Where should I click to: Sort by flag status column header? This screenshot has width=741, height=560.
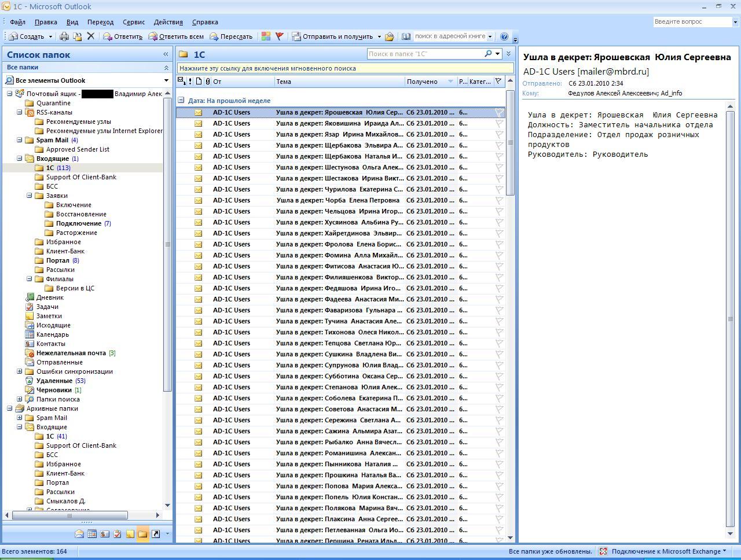(498, 82)
